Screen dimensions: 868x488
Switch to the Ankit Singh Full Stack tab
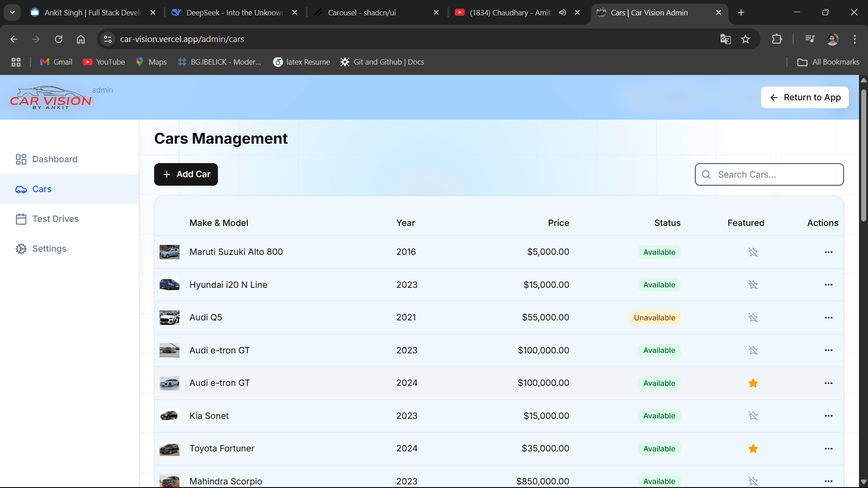pos(93,13)
